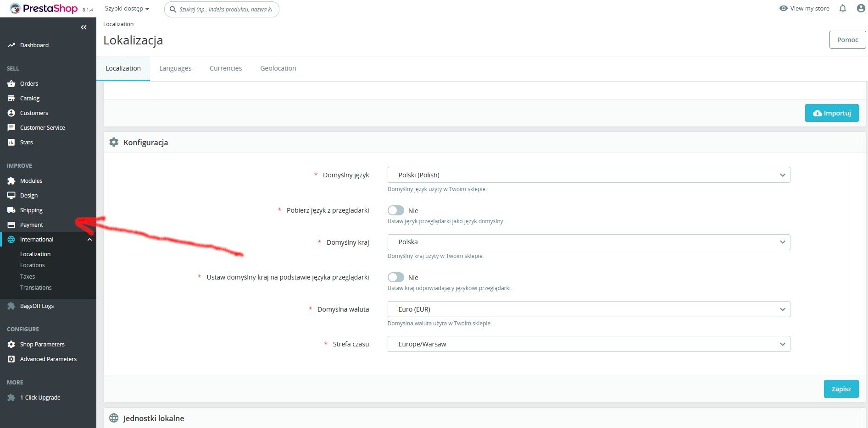Collapse the International menu chevron
This screenshot has width=868, height=428.
pos(90,240)
